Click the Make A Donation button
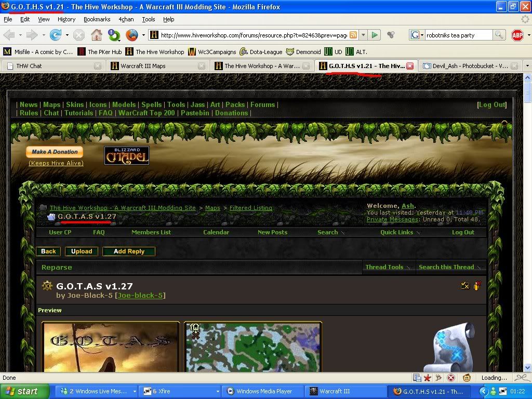This screenshot has height=399, width=532. [x=55, y=152]
